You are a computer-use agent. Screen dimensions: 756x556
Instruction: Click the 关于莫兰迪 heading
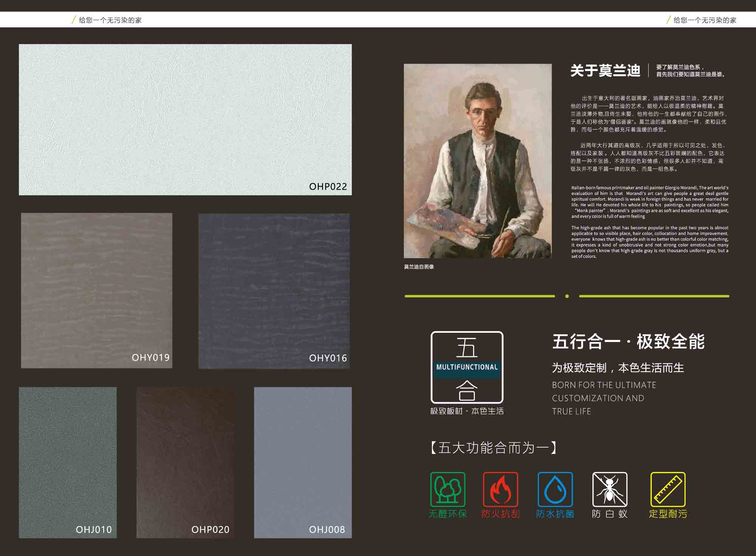click(x=605, y=71)
